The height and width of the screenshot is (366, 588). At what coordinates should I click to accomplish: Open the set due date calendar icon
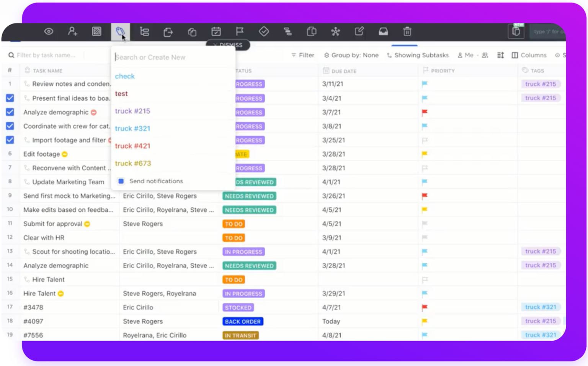point(216,31)
